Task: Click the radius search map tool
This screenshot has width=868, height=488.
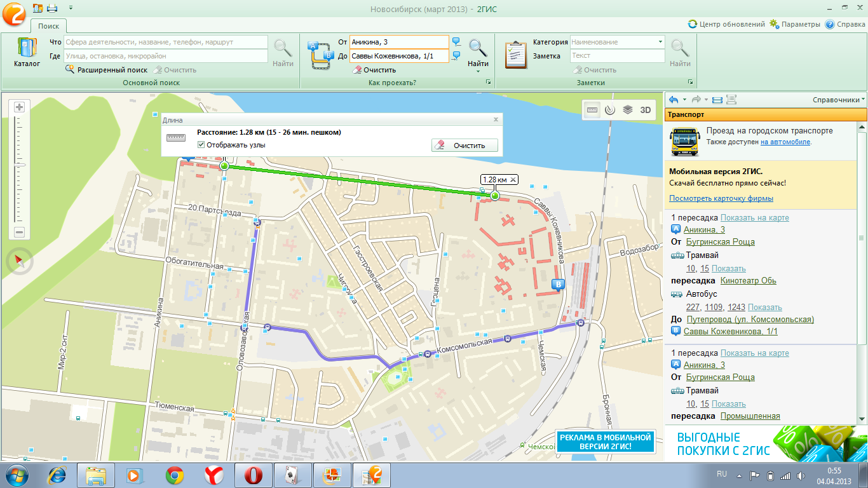Action: click(x=610, y=109)
